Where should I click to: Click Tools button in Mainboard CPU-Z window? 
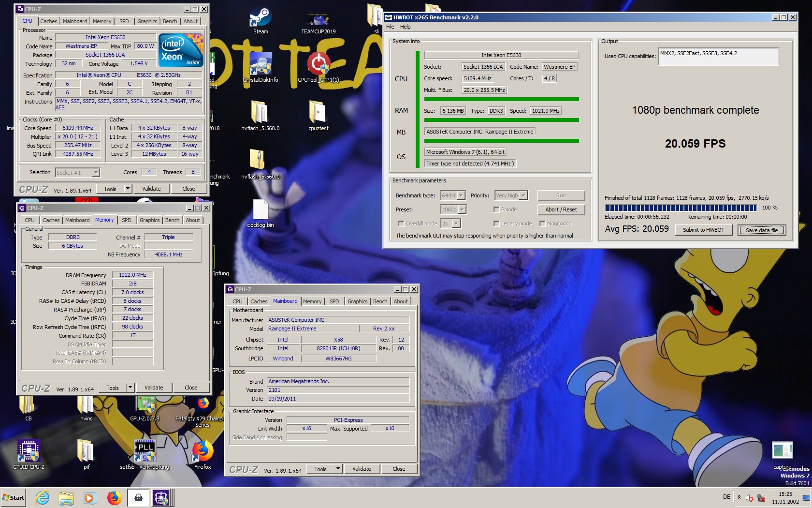coord(320,469)
